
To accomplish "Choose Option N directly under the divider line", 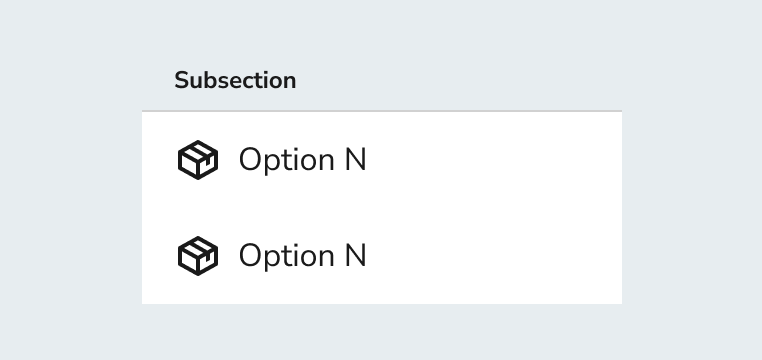I will 381,160.
